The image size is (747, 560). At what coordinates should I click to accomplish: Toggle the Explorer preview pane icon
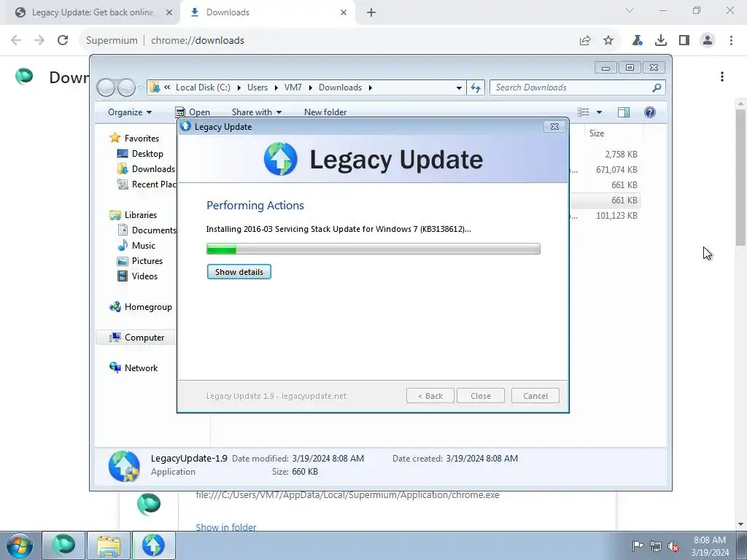pos(623,112)
